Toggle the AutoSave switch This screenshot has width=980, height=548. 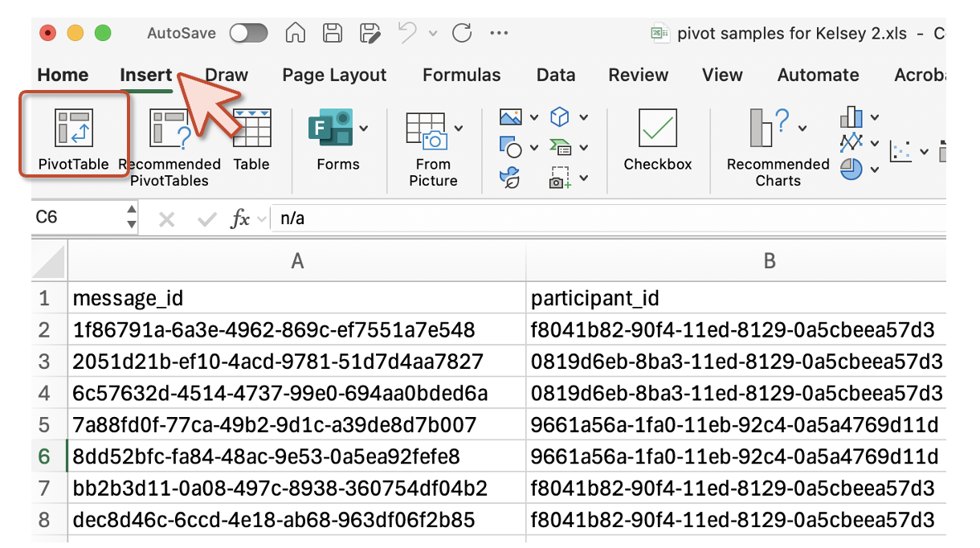[248, 33]
